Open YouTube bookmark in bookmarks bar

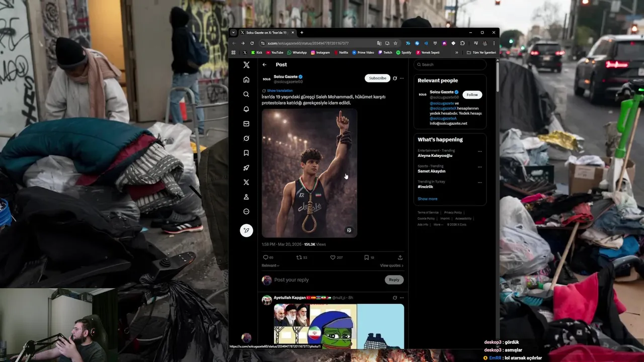[275, 52]
